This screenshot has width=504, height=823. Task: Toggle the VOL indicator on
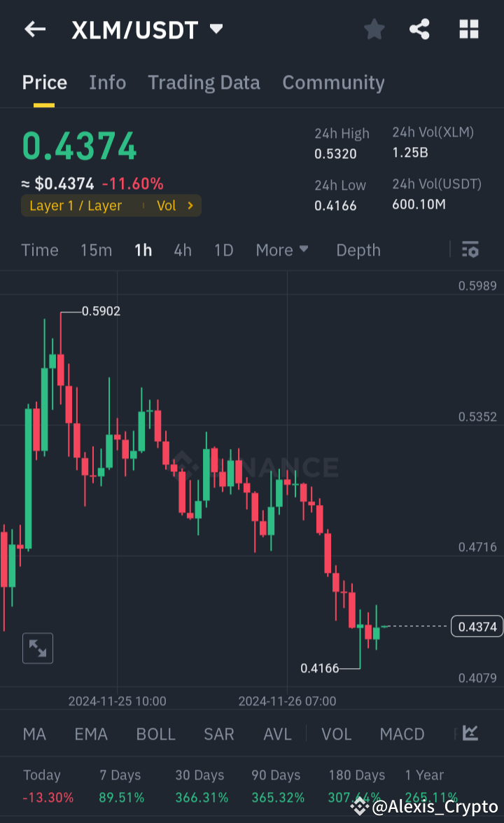(x=336, y=733)
